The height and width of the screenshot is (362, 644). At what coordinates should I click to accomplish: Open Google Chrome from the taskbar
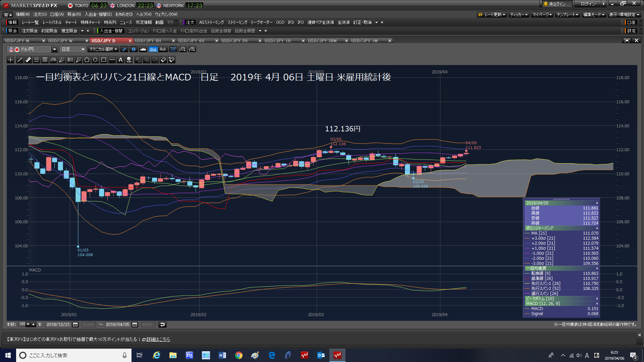pos(239,355)
